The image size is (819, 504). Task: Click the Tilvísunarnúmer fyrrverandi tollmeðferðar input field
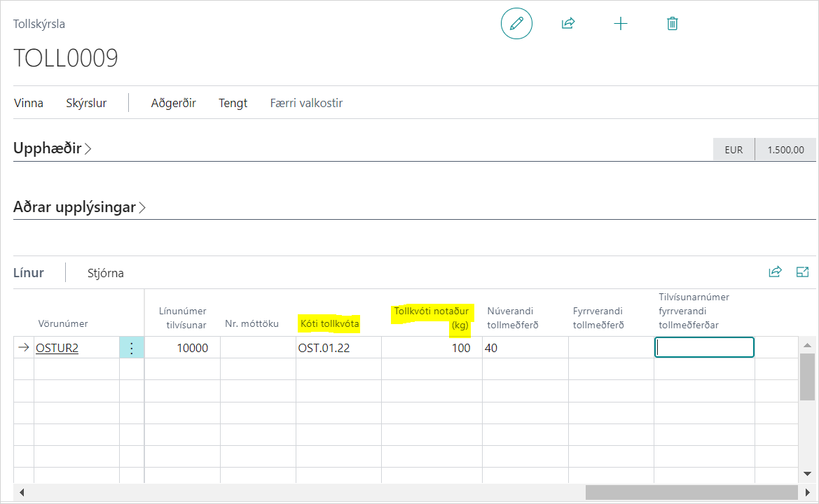pyautogui.click(x=703, y=348)
